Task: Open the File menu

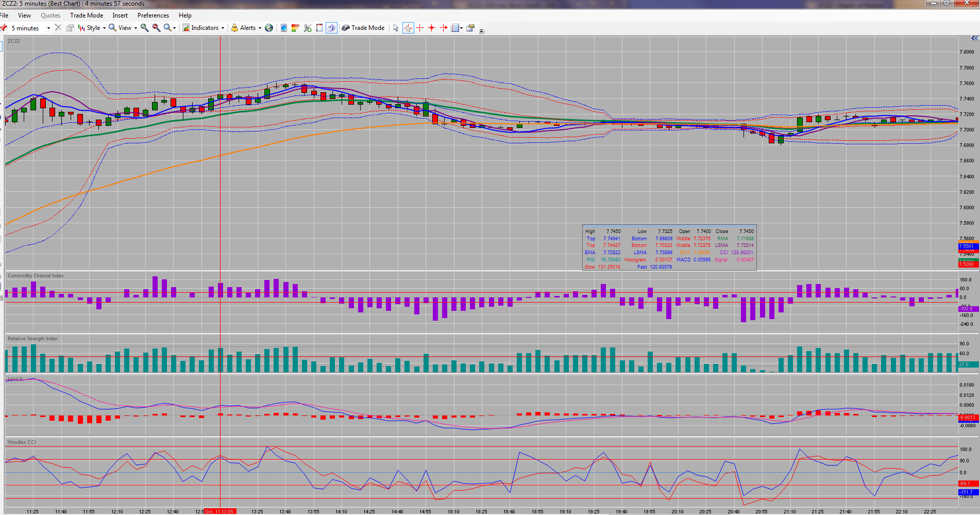Action: (4, 15)
